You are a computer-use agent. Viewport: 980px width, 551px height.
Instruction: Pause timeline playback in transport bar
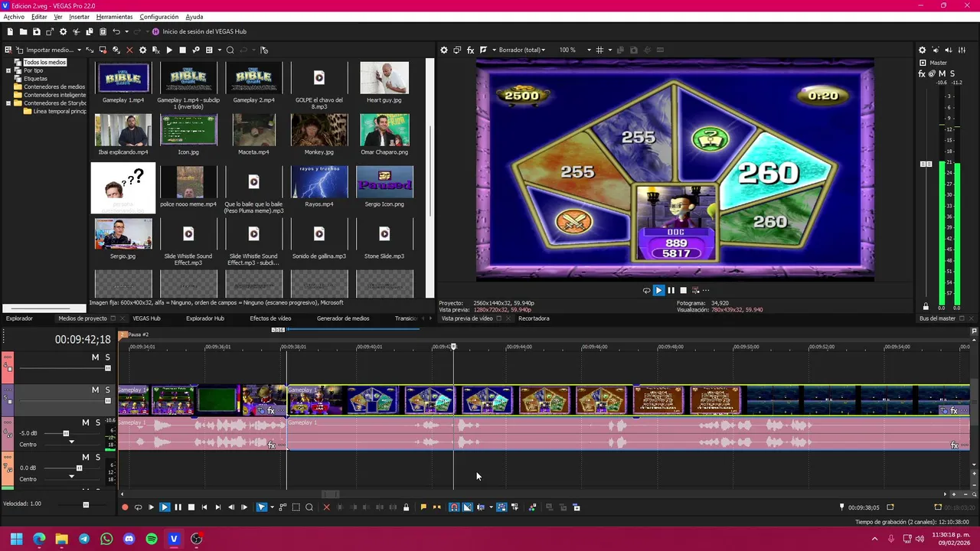178,507
